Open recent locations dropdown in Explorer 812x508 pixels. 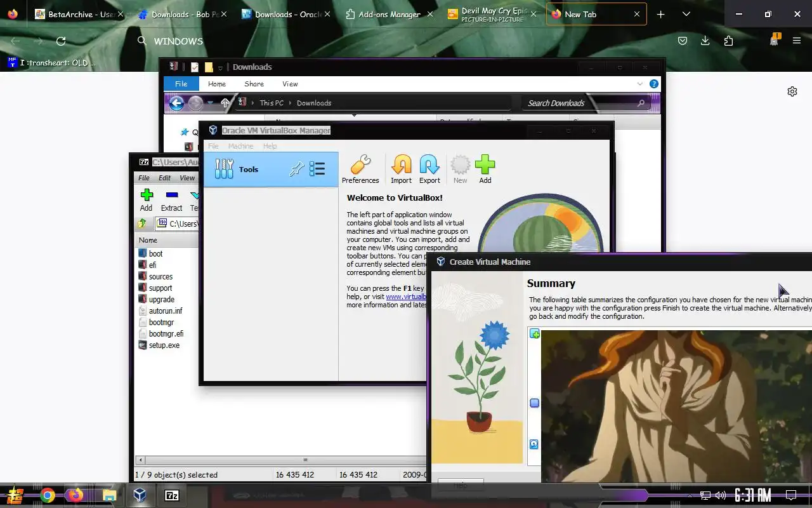pos(210,103)
